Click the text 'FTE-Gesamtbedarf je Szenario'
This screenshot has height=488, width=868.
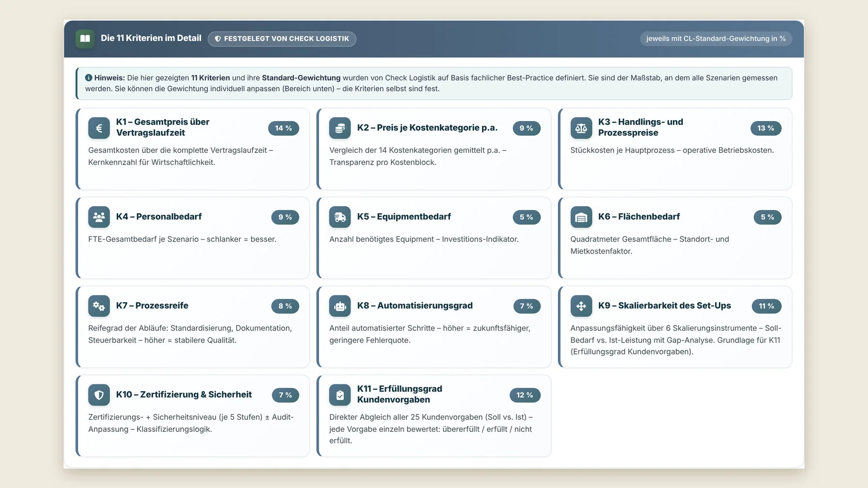coord(143,239)
